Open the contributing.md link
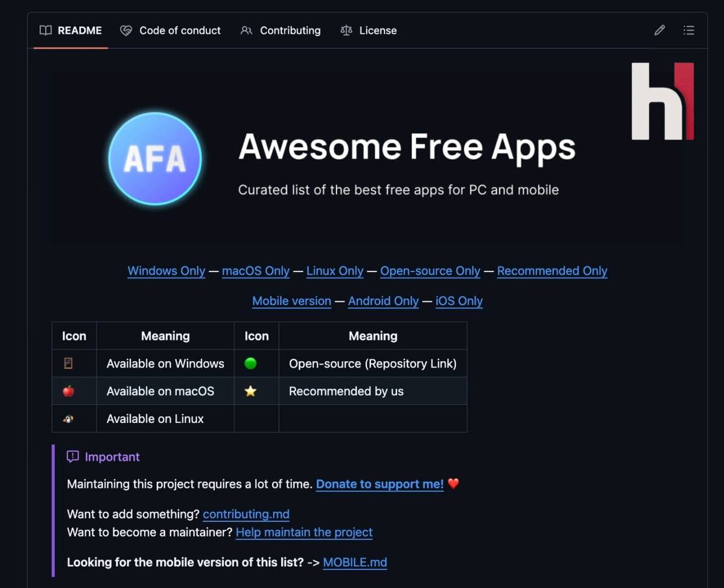 tap(246, 514)
